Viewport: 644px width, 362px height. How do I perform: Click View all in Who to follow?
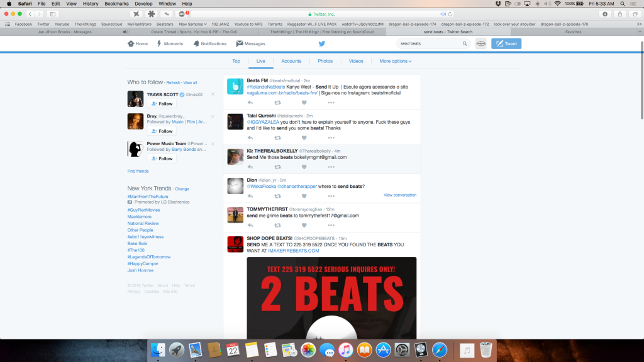[190, 82]
